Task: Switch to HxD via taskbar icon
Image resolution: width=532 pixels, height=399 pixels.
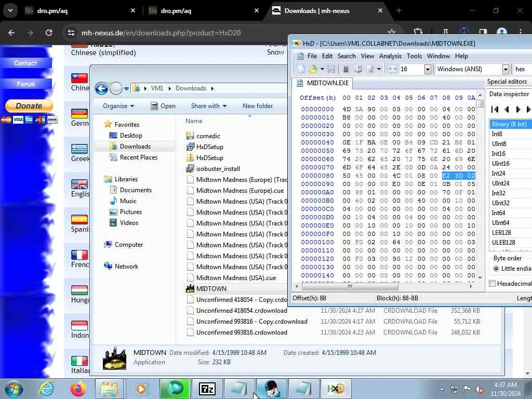Action: point(335,389)
